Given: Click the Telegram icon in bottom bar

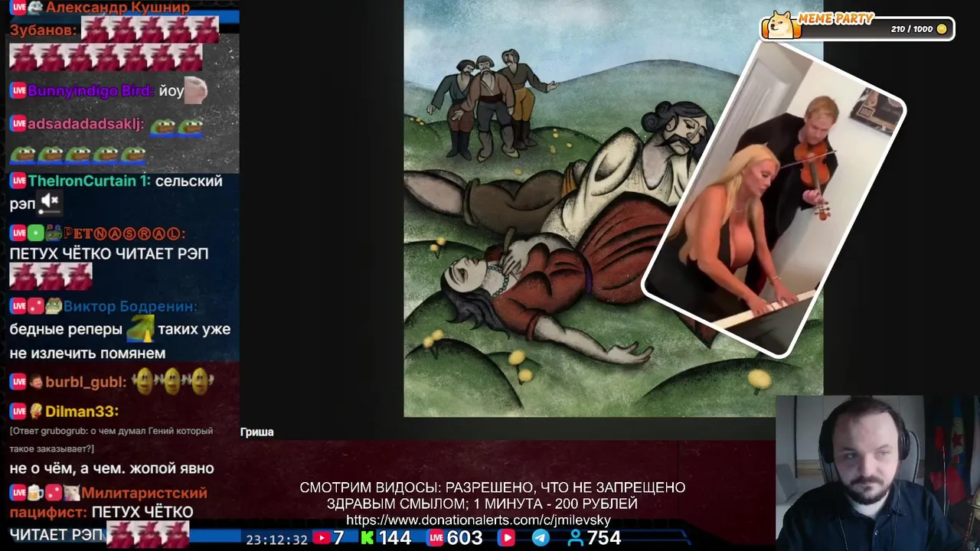Looking at the screenshot, I should coord(541,538).
